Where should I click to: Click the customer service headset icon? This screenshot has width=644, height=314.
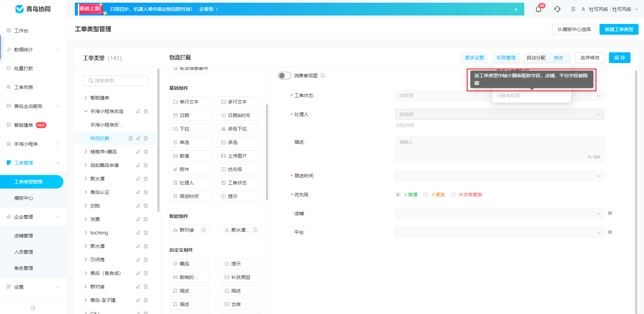pyautogui.click(x=557, y=9)
